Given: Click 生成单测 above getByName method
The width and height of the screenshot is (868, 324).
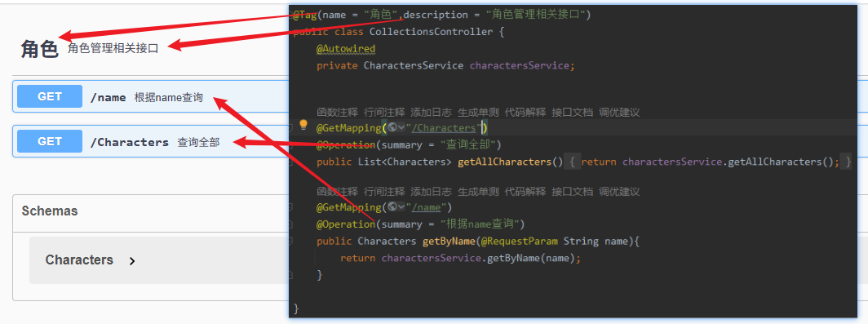Looking at the screenshot, I should tap(478, 192).
